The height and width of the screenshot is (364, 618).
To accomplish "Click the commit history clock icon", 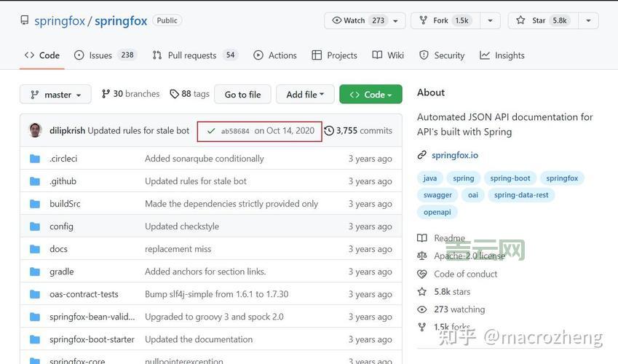I will tap(329, 131).
